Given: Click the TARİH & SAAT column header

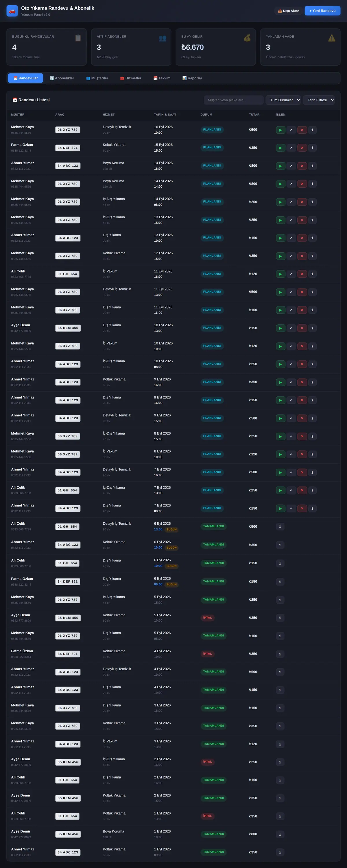Looking at the screenshot, I should pos(165,115).
